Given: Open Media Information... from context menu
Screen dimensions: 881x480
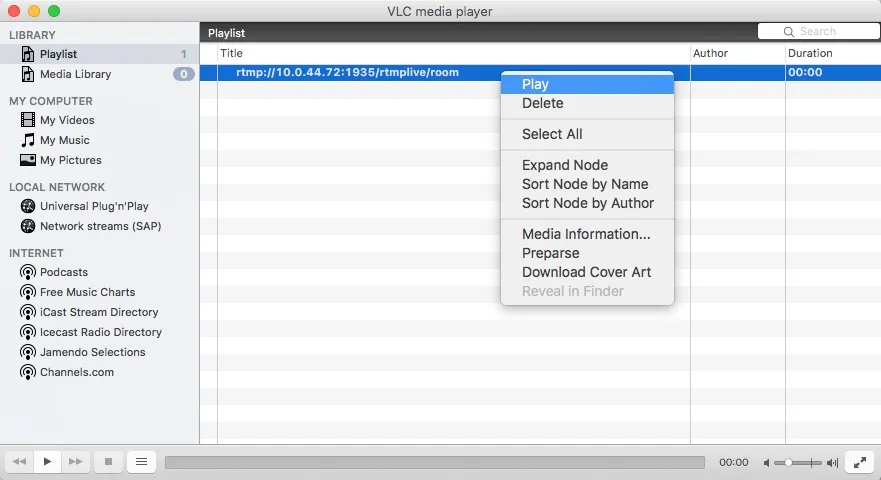Looking at the screenshot, I should click(x=587, y=234).
